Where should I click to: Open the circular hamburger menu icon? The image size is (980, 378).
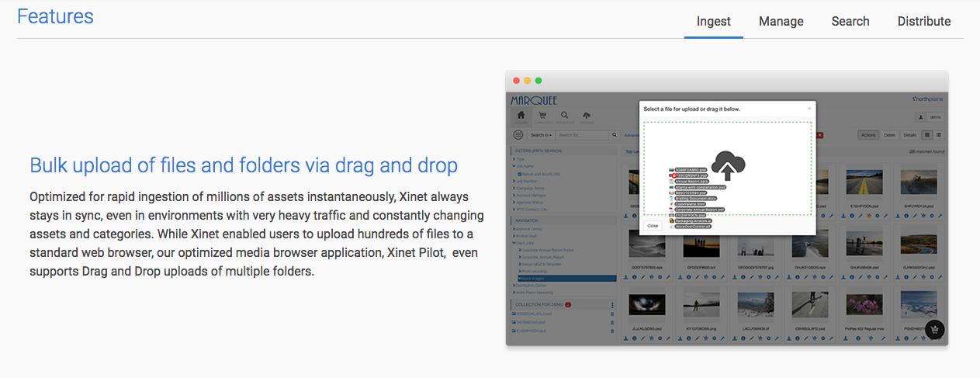518,135
